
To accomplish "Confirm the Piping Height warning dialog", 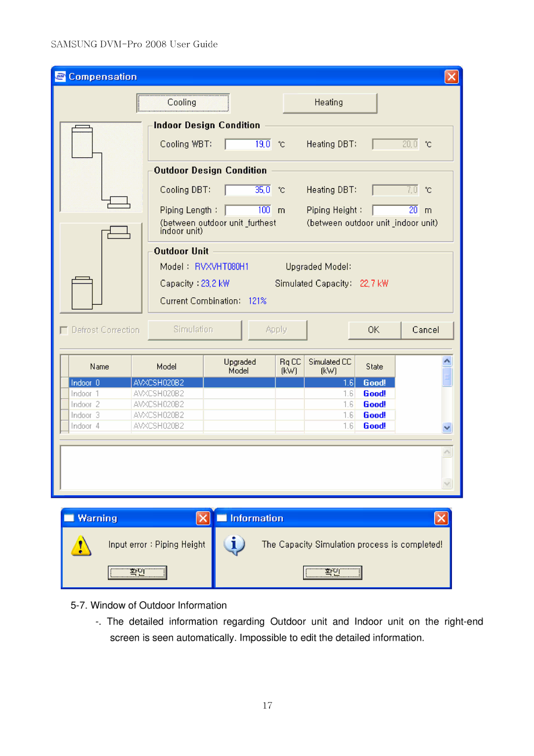I will pos(137,572).
